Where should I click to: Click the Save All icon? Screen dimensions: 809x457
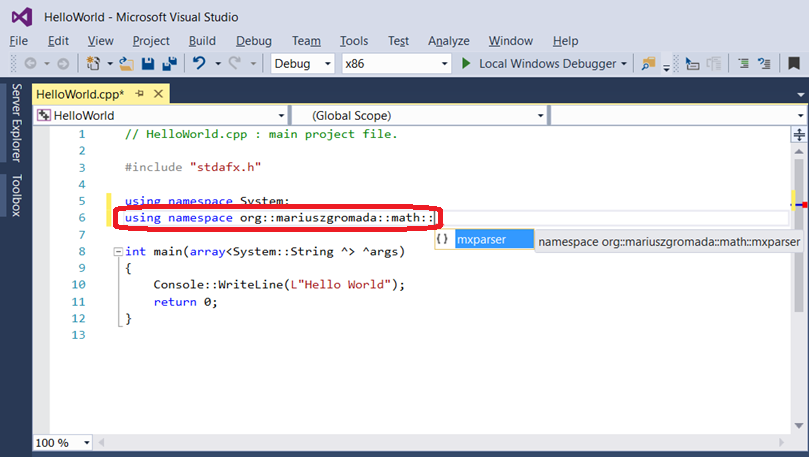170,63
